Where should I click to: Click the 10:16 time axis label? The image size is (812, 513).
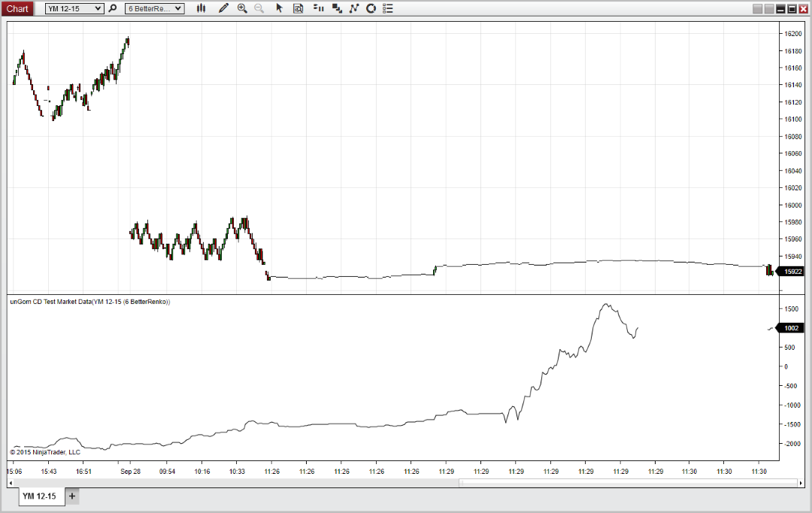pyautogui.click(x=202, y=472)
